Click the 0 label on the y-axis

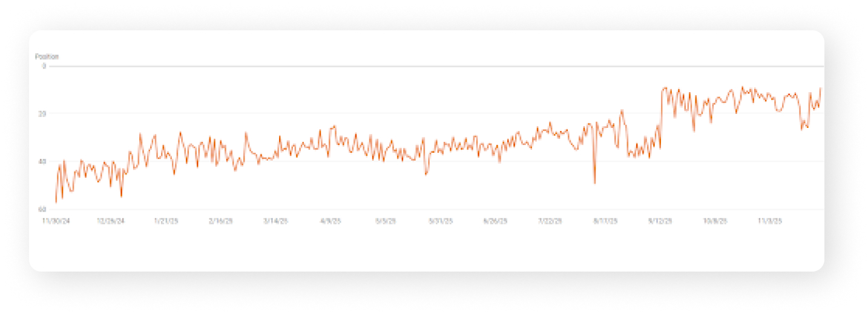(x=44, y=65)
